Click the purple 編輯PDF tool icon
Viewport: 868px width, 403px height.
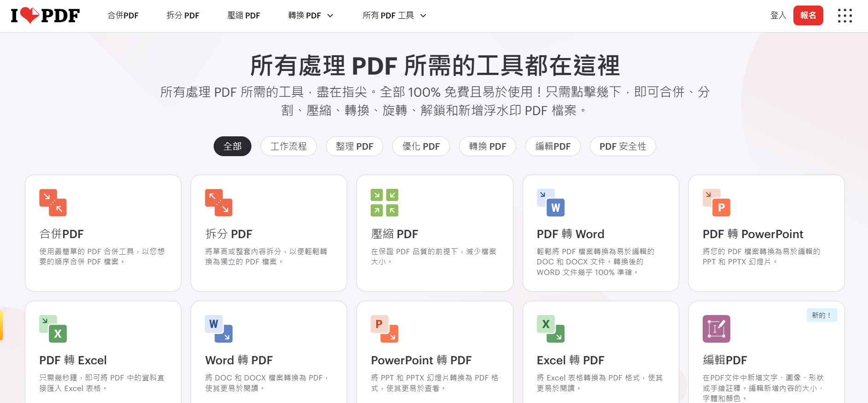717,329
